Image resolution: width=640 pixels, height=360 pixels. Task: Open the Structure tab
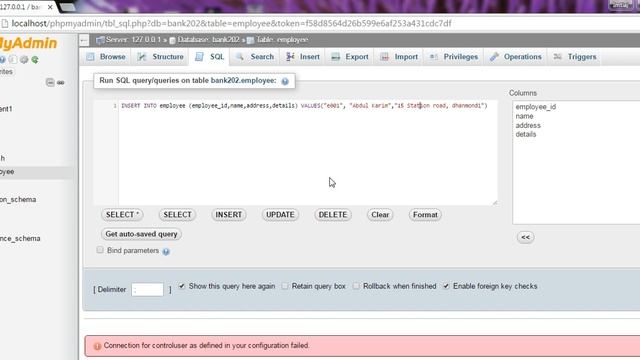pos(160,57)
